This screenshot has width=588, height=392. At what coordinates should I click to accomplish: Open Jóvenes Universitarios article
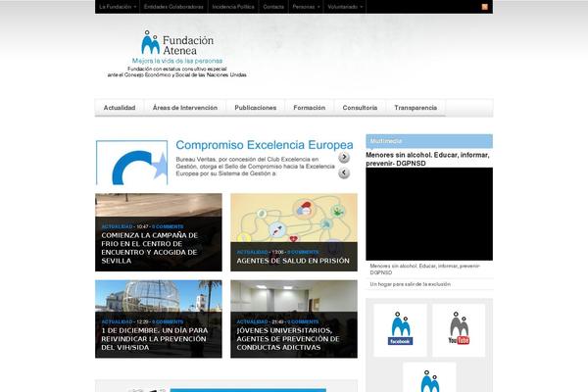click(x=288, y=339)
